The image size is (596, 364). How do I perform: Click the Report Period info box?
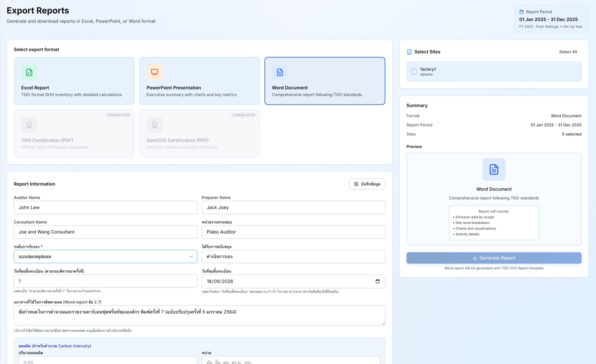coord(551,19)
